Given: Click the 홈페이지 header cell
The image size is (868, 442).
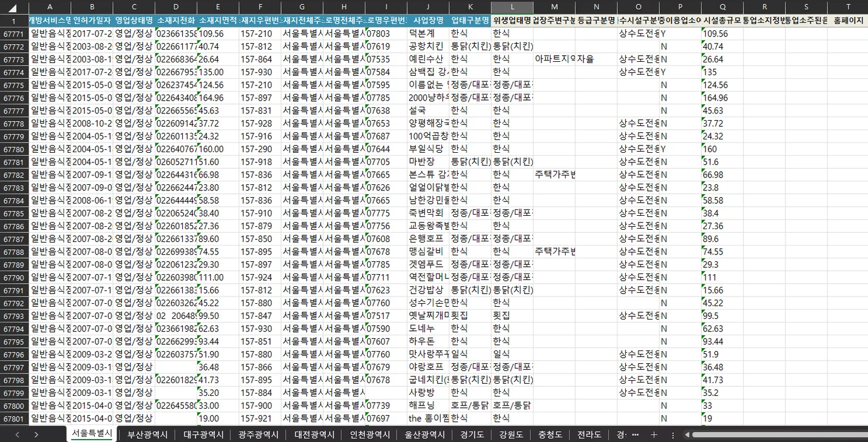Looking at the screenshot, I should tap(848, 21).
